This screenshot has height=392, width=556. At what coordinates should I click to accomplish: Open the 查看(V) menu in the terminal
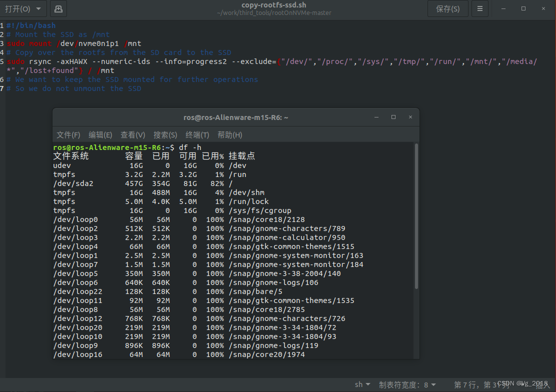coord(132,134)
